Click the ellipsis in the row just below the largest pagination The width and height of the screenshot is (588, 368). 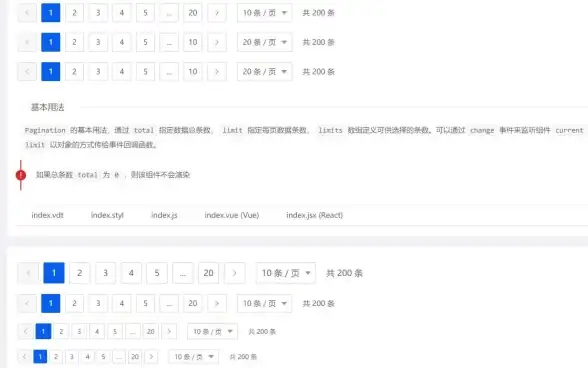169,303
